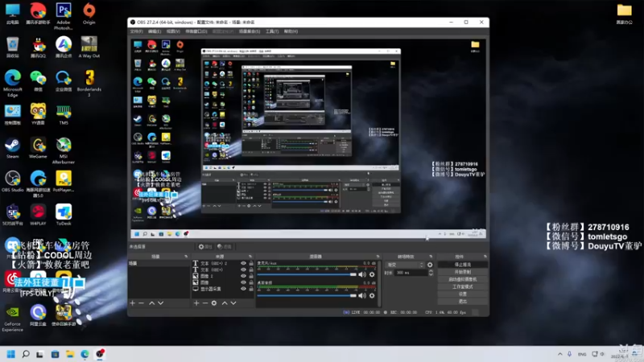The image size is (644, 362).
Task: Select the MSI Afterburner desktop icon
Action: [64, 151]
